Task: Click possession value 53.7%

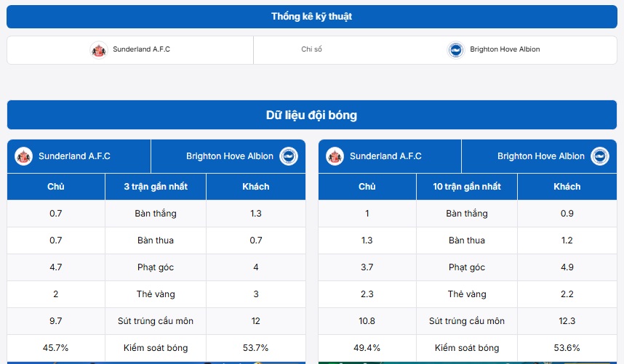Action: click(x=256, y=348)
